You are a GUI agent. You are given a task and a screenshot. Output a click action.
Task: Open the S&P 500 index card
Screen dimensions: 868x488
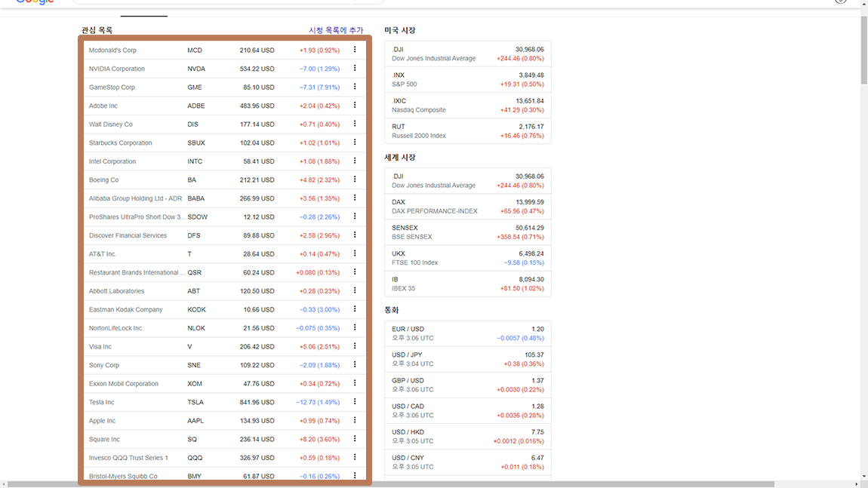(468, 80)
